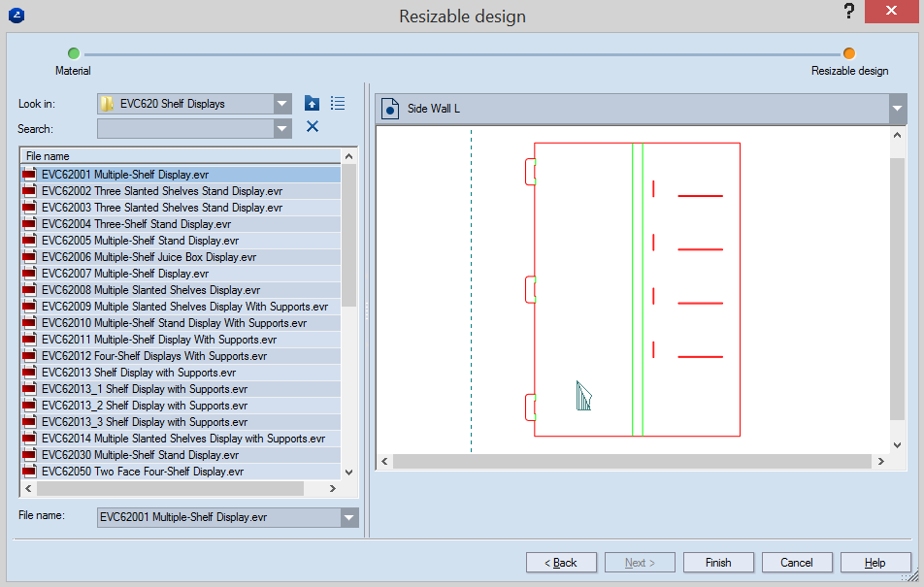Viewport: 924px width, 587px height.
Task: Expand the Look in folder dropdown
Action: (282, 104)
